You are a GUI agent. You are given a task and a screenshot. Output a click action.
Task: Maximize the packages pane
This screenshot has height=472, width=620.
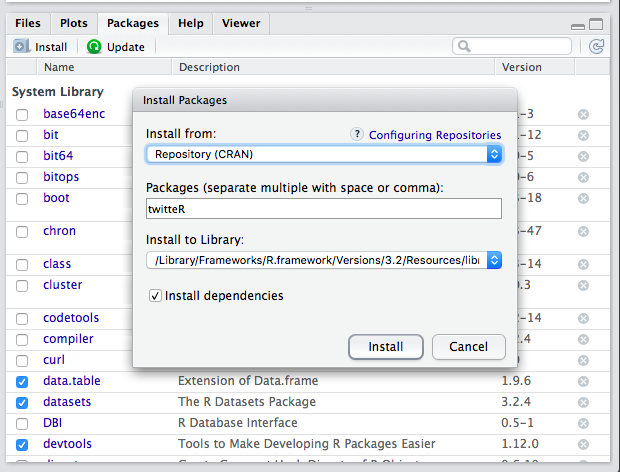[x=597, y=24]
